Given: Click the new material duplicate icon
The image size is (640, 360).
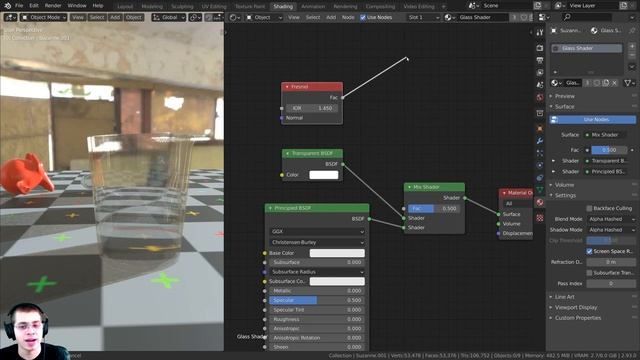Looking at the screenshot, I should click(606, 83).
